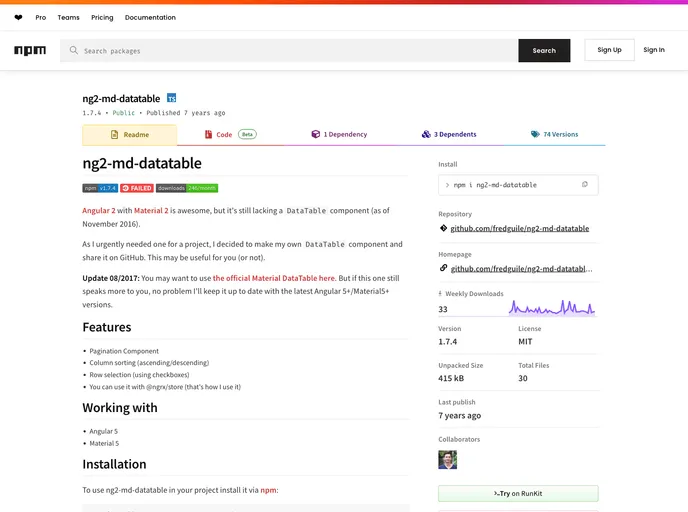
Task: Click the Sign In link
Action: 654,50
